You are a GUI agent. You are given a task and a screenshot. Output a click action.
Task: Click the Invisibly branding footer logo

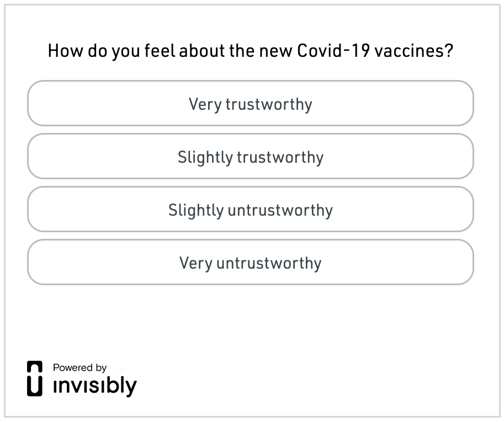82,379
